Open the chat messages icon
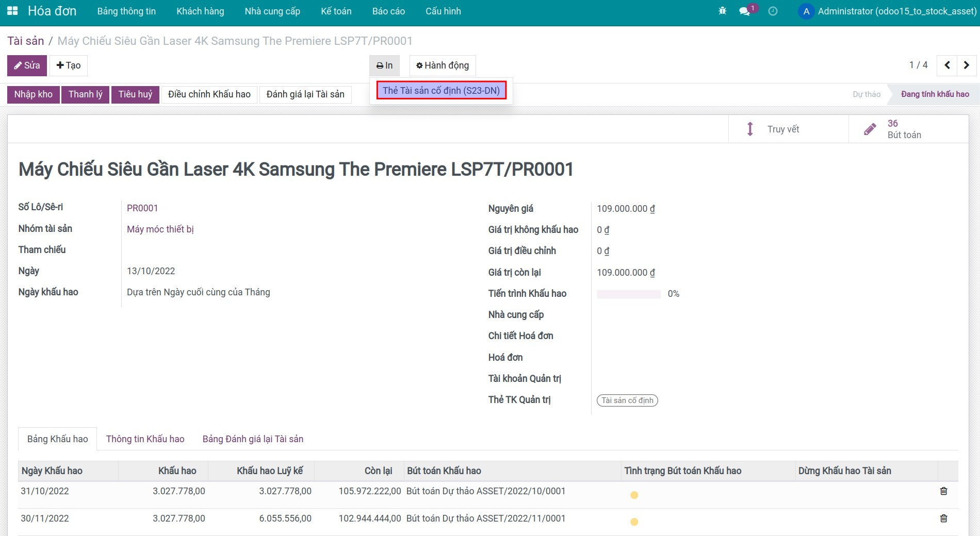 pos(744,11)
